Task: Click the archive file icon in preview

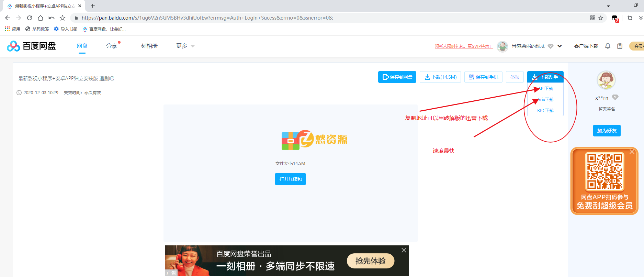Action: coord(291,141)
